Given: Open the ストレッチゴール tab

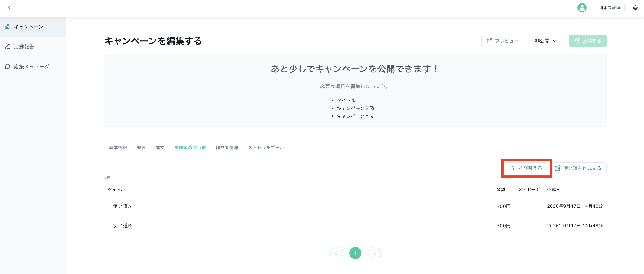Looking at the screenshot, I should tap(266, 148).
